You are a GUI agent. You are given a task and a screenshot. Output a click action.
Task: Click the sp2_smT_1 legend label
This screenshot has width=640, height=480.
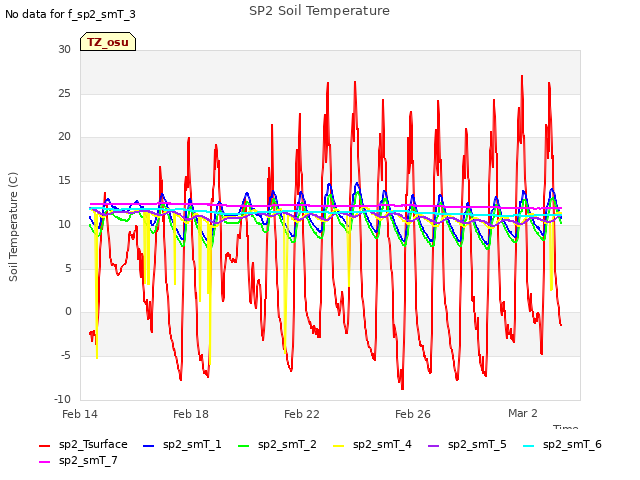click(192, 444)
